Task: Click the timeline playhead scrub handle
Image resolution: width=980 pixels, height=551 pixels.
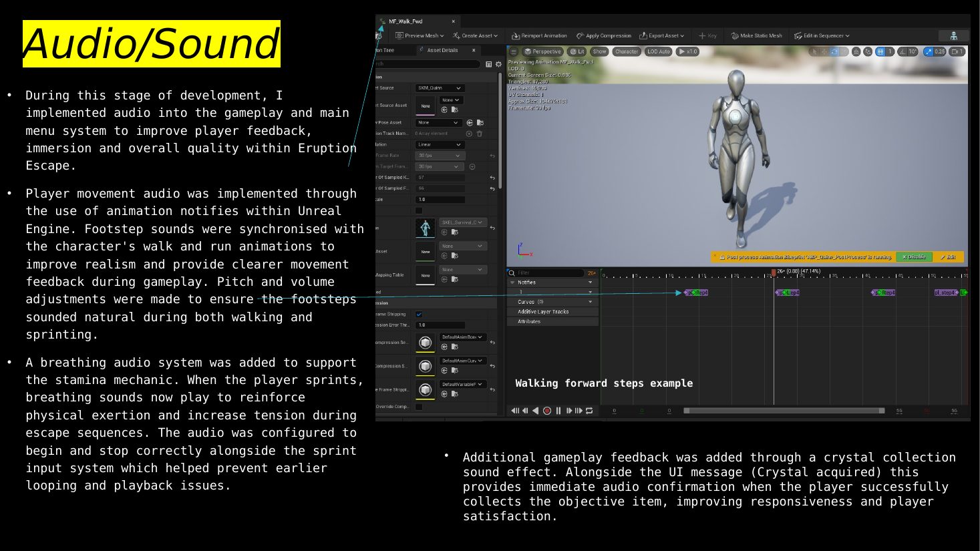Action: (x=774, y=272)
